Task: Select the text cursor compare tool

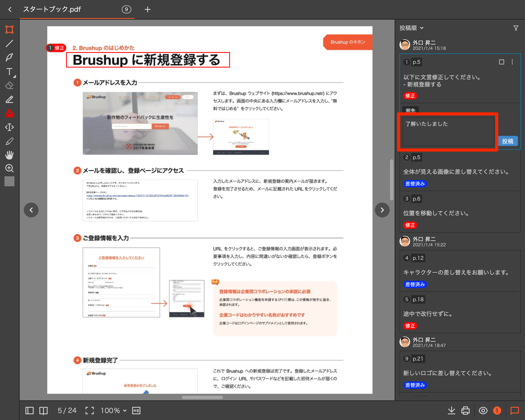Action: coord(9,127)
